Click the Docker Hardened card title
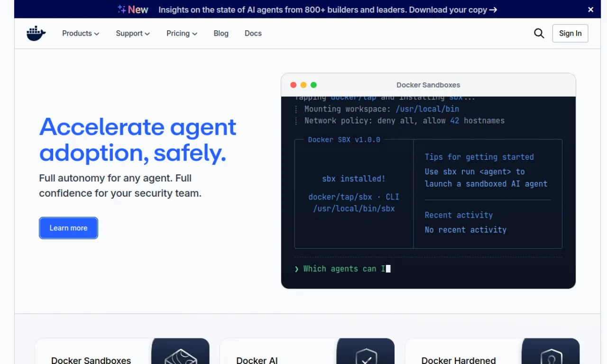Image resolution: width=607 pixels, height=364 pixels. pos(459,360)
